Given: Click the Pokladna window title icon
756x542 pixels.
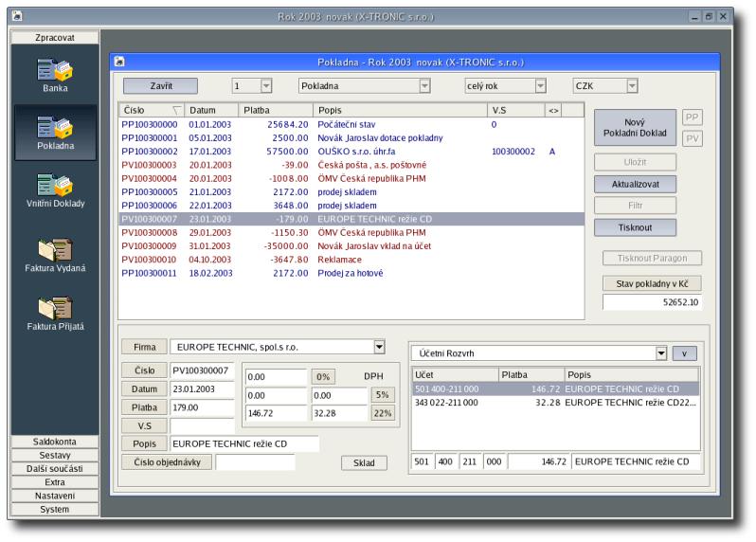Looking at the screenshot, I should (x=119, y=62).
